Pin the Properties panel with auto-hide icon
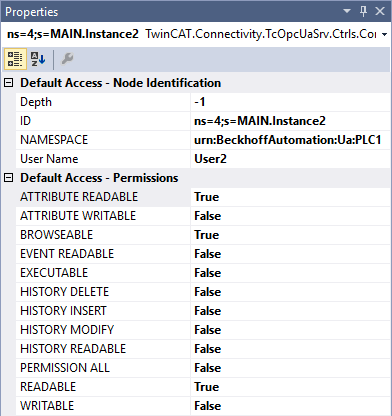 click(363, 11)
